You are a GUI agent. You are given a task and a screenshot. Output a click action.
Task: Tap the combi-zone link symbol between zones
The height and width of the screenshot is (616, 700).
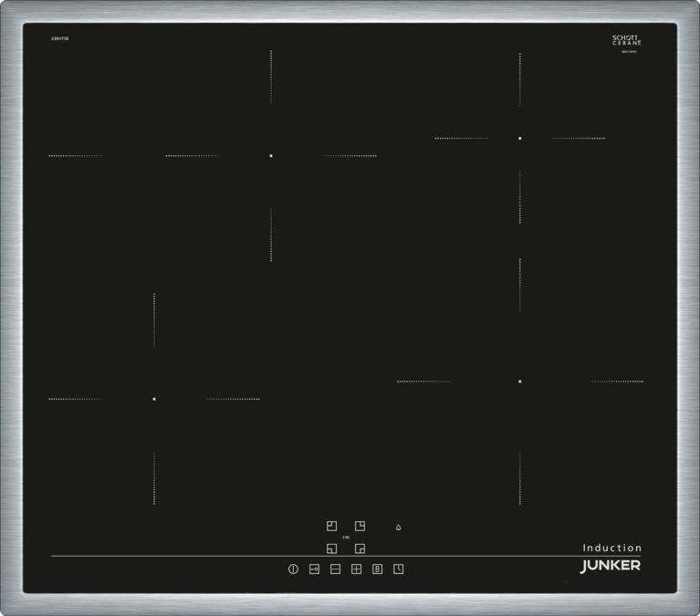(346, 538)
